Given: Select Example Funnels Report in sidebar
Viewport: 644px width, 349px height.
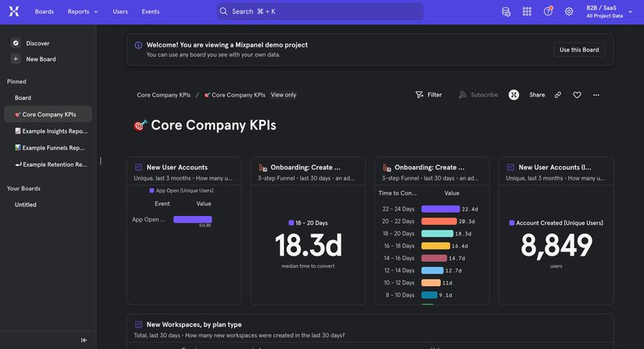Looking at the screenshot, I should [50, 147].
